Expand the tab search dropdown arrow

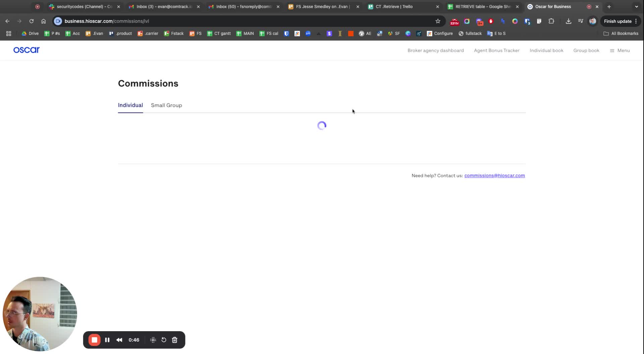click(636, 7)
